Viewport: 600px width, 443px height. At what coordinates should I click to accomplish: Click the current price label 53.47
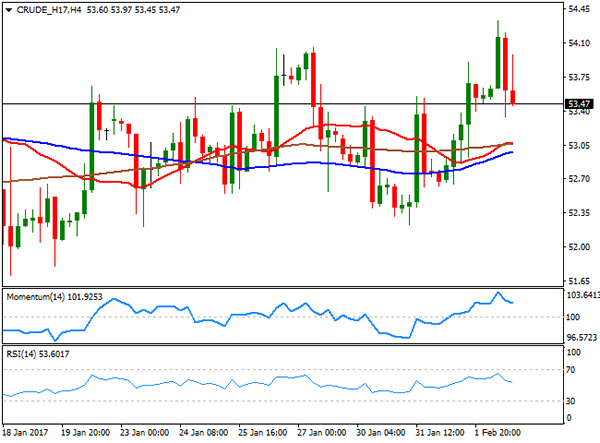pyautogui.click(x=579, y=104)
